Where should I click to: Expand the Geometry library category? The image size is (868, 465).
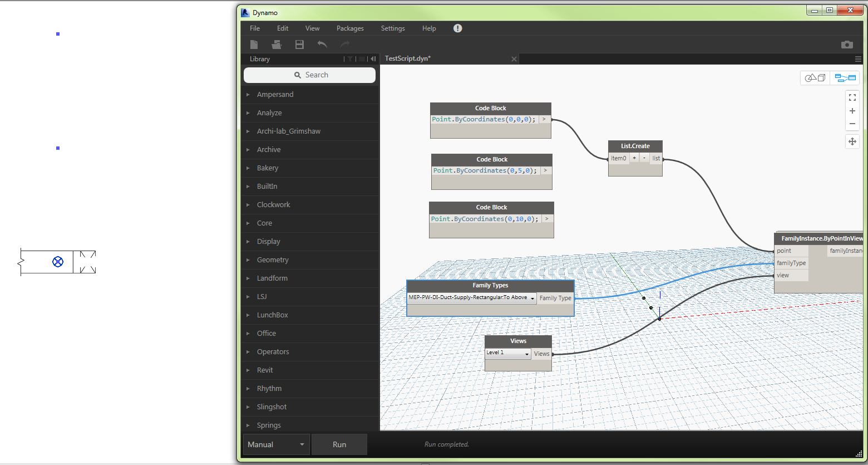pyautogui.click(x=310, y=260)
